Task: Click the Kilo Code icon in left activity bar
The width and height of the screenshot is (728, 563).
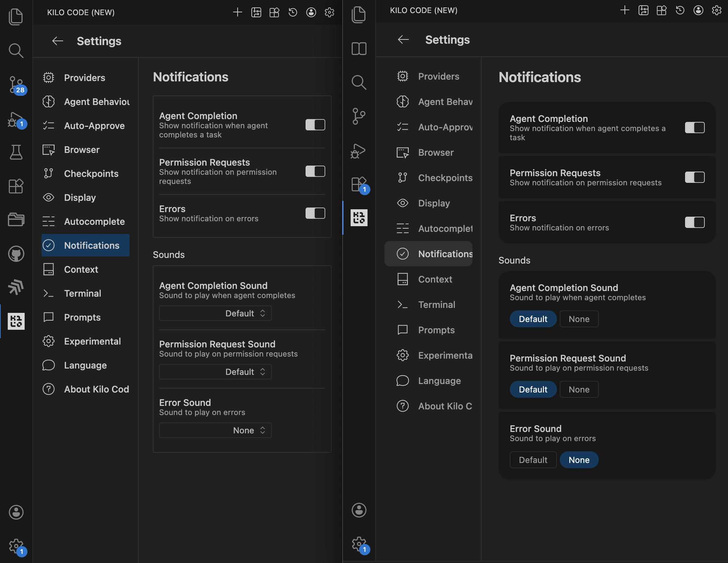Action: tap(16, 321)
